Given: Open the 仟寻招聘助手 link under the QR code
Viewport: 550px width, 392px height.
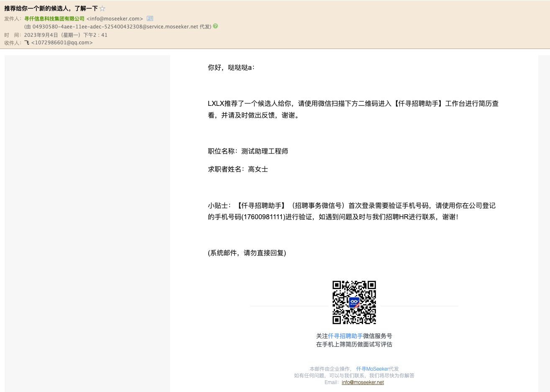Looking at the screenshot, I should click(x=345, y=336).
